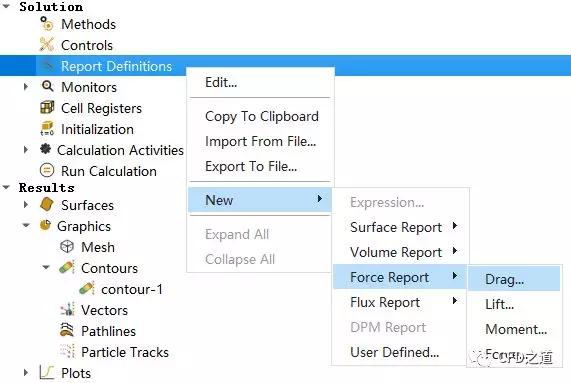The height and width of the screenshot is (383, 571).
Task: Pick Moment... in the force submenu
Action: [x=516, y=329]
